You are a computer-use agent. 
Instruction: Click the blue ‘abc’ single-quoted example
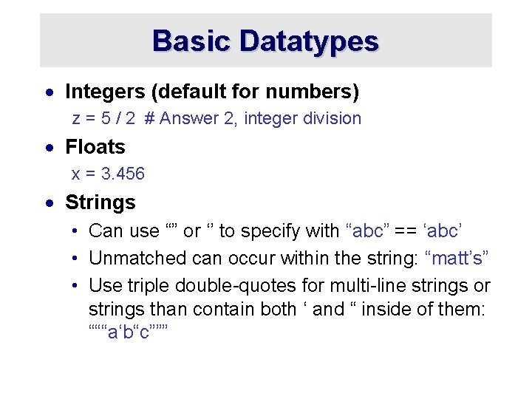(442, 231)
